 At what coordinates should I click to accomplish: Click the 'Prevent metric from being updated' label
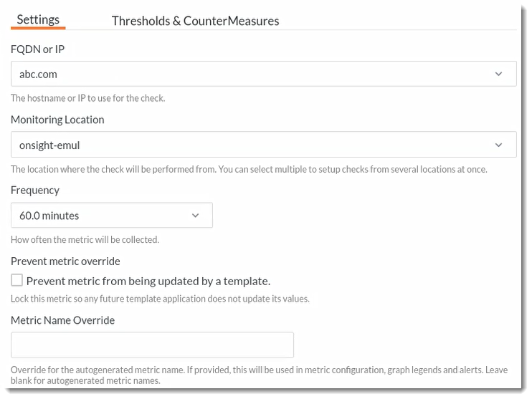click(x=148, y=281)
